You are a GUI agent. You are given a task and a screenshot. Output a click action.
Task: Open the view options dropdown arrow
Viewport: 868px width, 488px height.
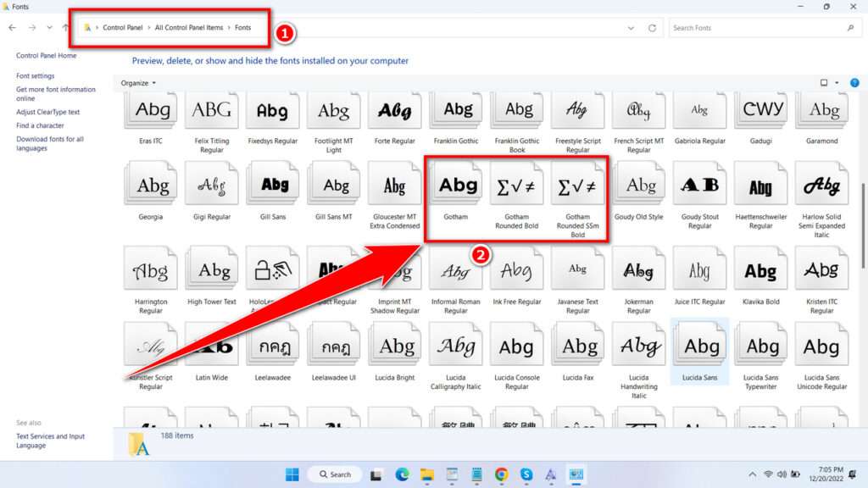pos(837,83)
